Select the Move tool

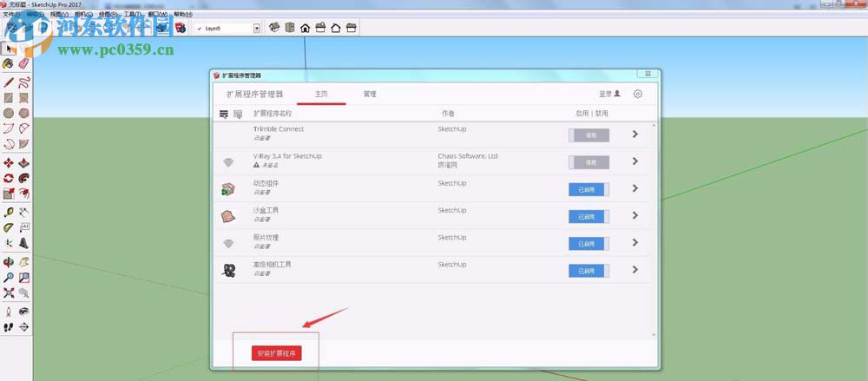pyautogui.click(x=9, y=163)
